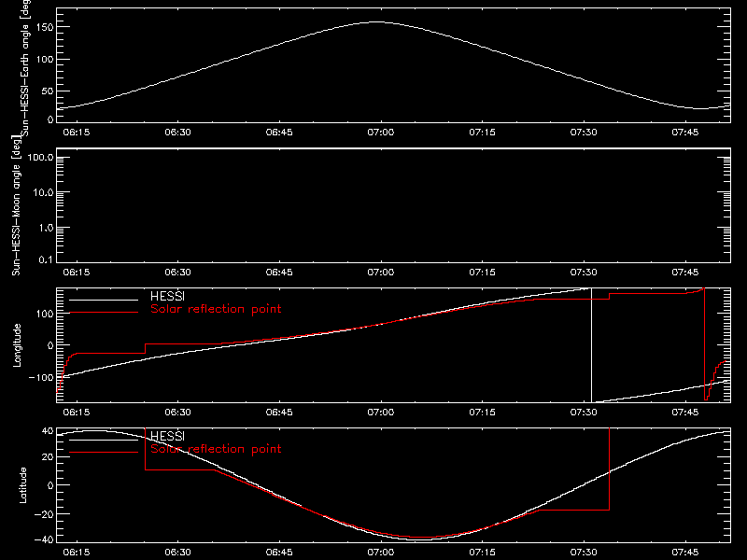
Task: Click the 150 tick label on Earth angle plot
Action: [x=44, y=27]
